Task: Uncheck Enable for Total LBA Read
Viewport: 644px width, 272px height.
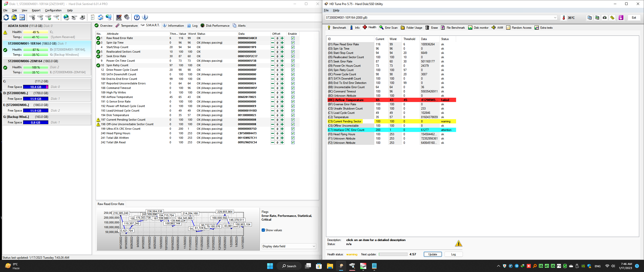Action: (293, 143)
